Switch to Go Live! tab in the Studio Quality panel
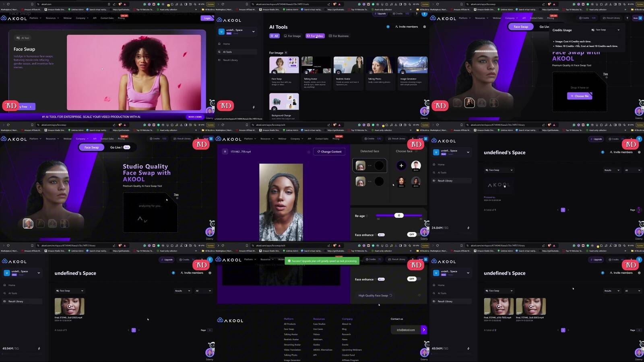The height and width of the screenshot is (362, 644). 120,147
